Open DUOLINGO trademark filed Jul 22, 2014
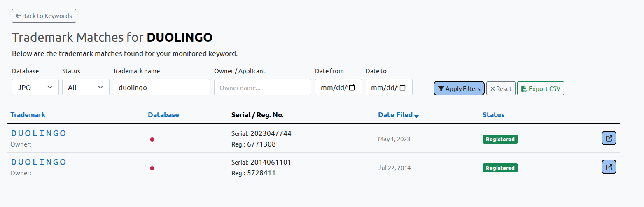The height and width of the screenshot is (207, 644). pos(39,162)
